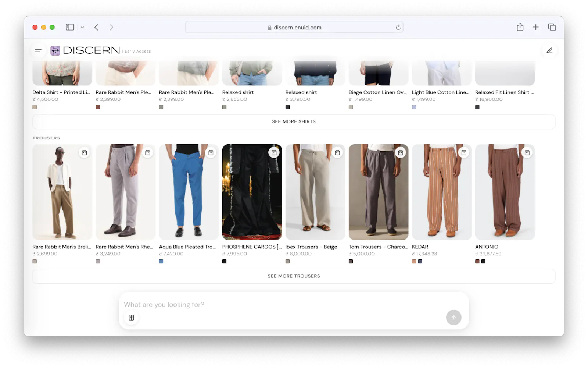Image resolution: width=588 pixels, height=368 pixels.
Task: Open the Safari share icon
Action: click(x=520, y=27)
